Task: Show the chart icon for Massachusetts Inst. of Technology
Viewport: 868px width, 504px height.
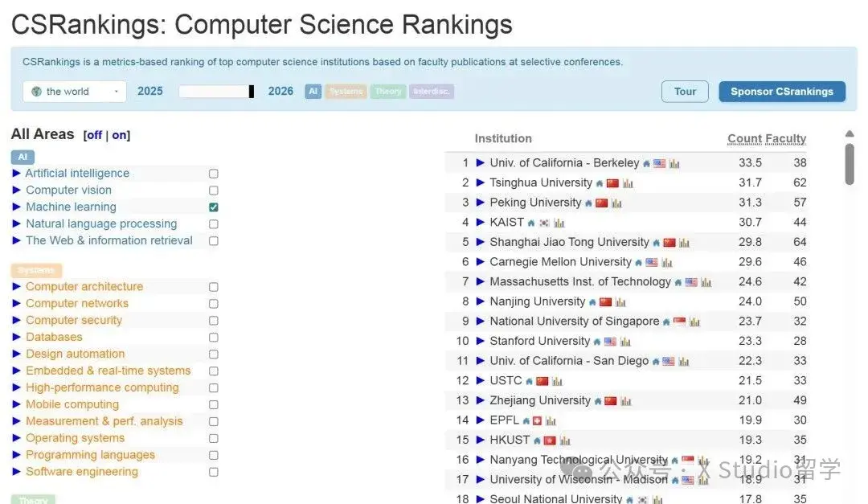Action: click(x=706, y=282)
